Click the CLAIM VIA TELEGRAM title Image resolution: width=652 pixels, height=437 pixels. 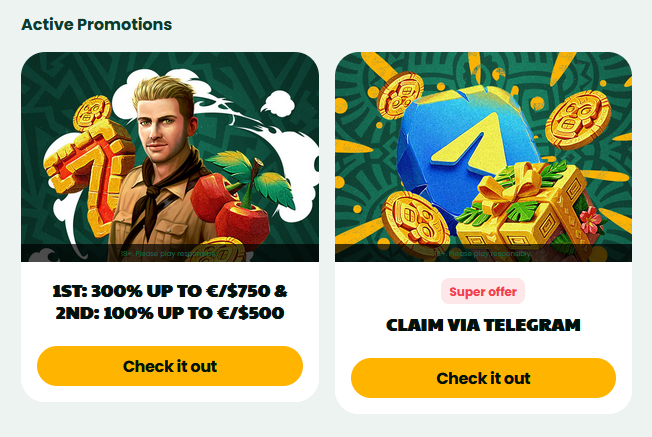(483, 325)
